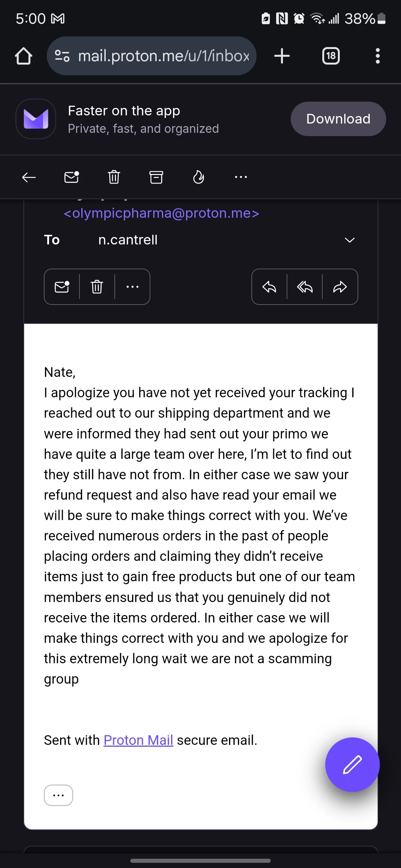Download the Proton Mail app
The image size is (401, 868).
point(338,119)
